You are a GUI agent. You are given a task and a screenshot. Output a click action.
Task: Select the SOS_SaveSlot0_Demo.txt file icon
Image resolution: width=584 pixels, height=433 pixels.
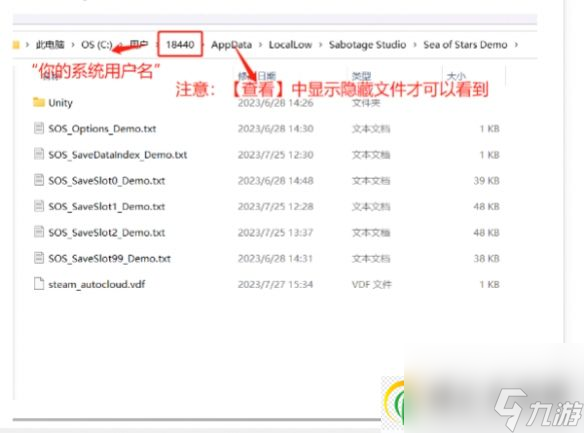point(39,180)
